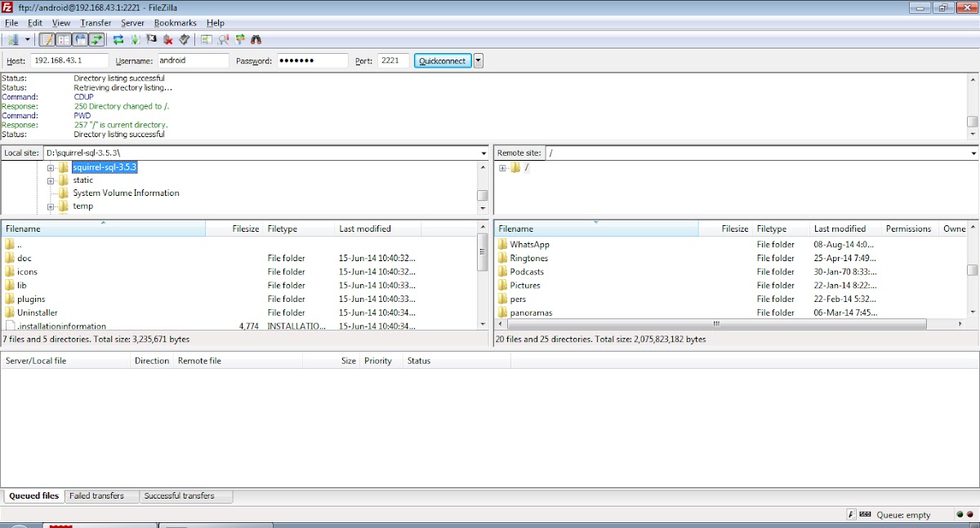The width and height of the screenshot is (980, 528).
Task: Sort remote files by Last modified column
Action: coord(840,229)
